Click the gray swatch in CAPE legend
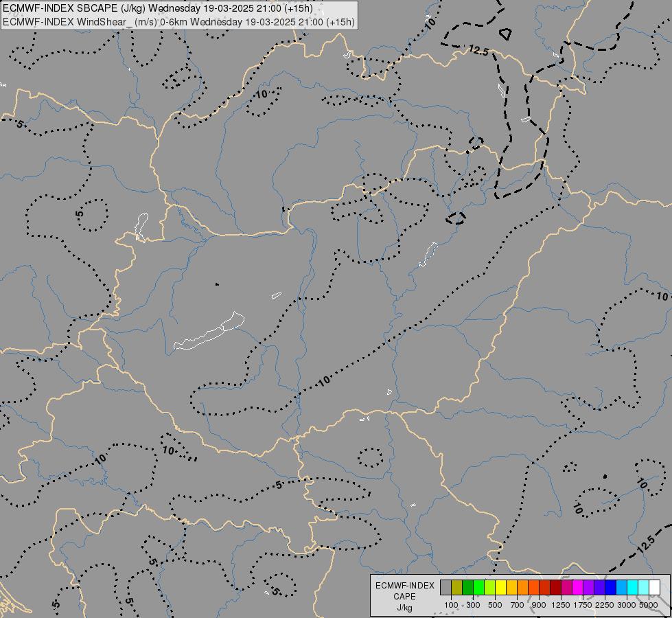The height and width of the screenshot is (618, 672). coord(445,588)
